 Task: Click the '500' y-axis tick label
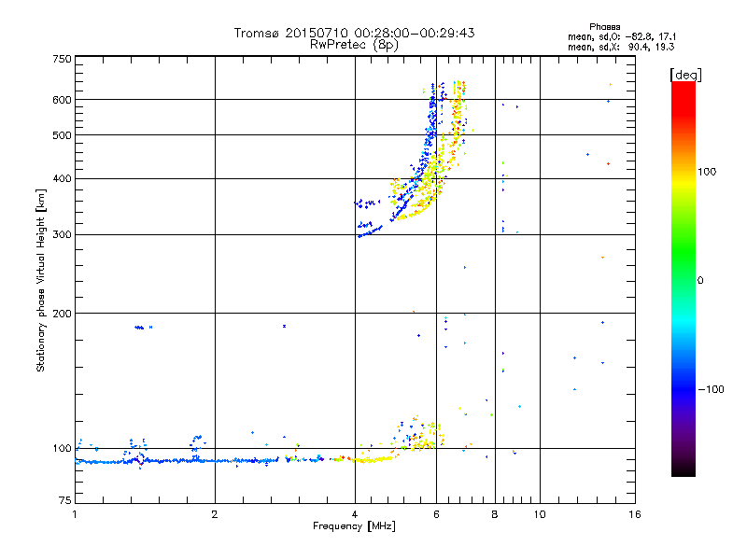coord(62,135)
